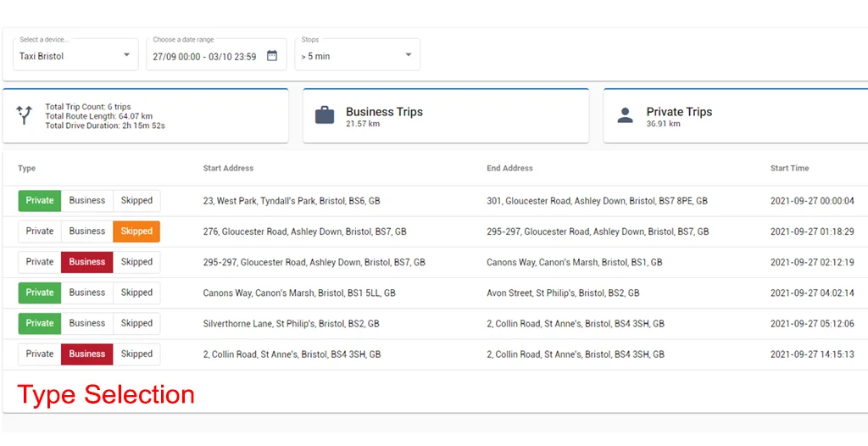This screenshot has height=446, width=868.
Task: Click the route fork icon in trip summary
Action: coord(25,115)
